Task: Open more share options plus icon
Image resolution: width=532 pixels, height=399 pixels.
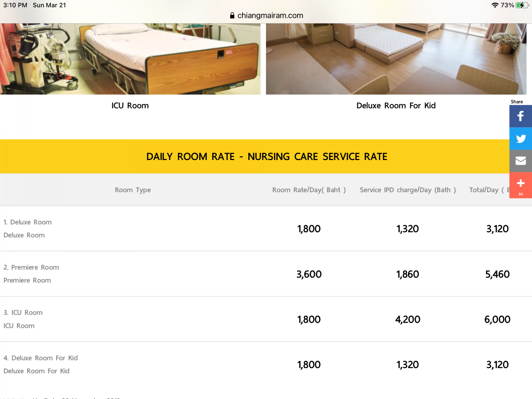Action: (x=520, y=184)
